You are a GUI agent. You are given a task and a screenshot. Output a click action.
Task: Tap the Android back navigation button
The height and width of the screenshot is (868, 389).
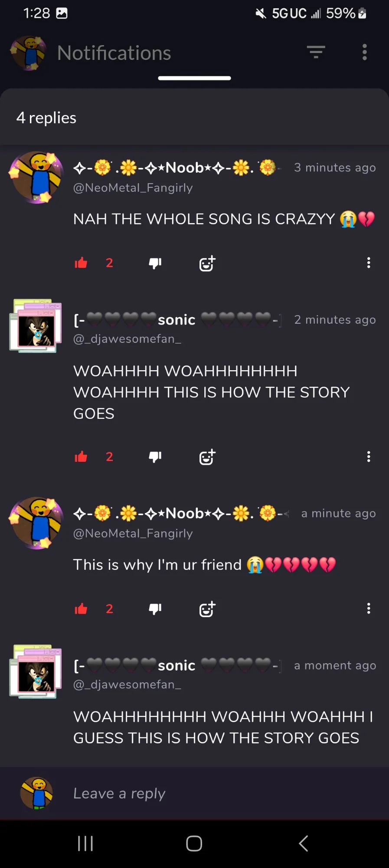[304, 843]
